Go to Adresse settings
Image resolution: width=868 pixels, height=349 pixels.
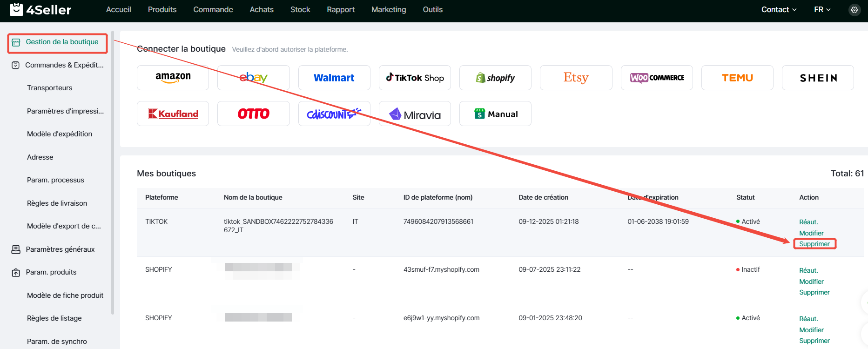(40, 157)
